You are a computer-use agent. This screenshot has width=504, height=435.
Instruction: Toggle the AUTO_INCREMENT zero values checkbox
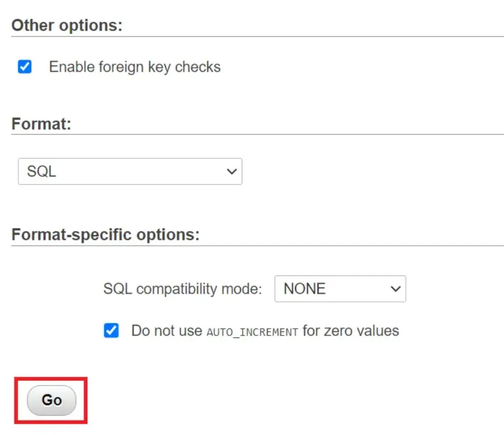[x=111, y=330]
